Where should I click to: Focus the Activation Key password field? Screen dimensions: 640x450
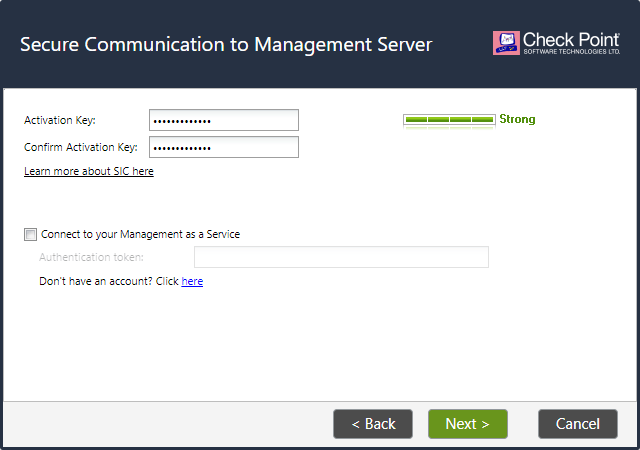(224, 120)
